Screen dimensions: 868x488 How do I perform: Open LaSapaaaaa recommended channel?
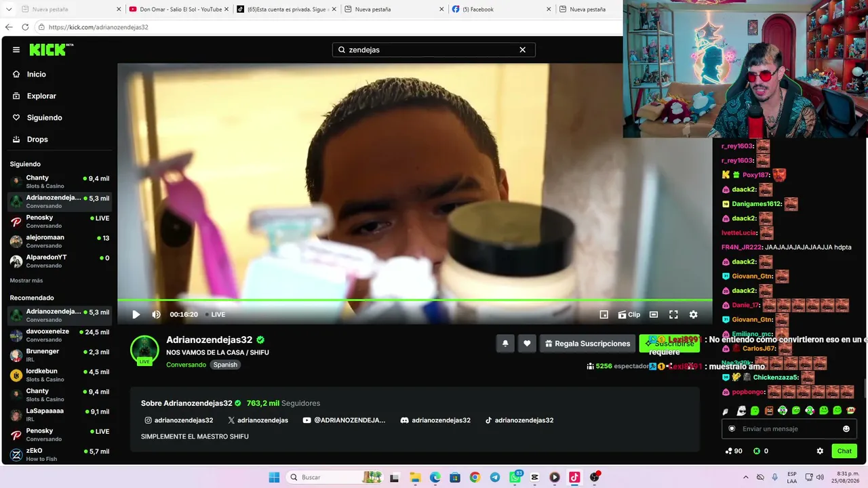point(59,415)
